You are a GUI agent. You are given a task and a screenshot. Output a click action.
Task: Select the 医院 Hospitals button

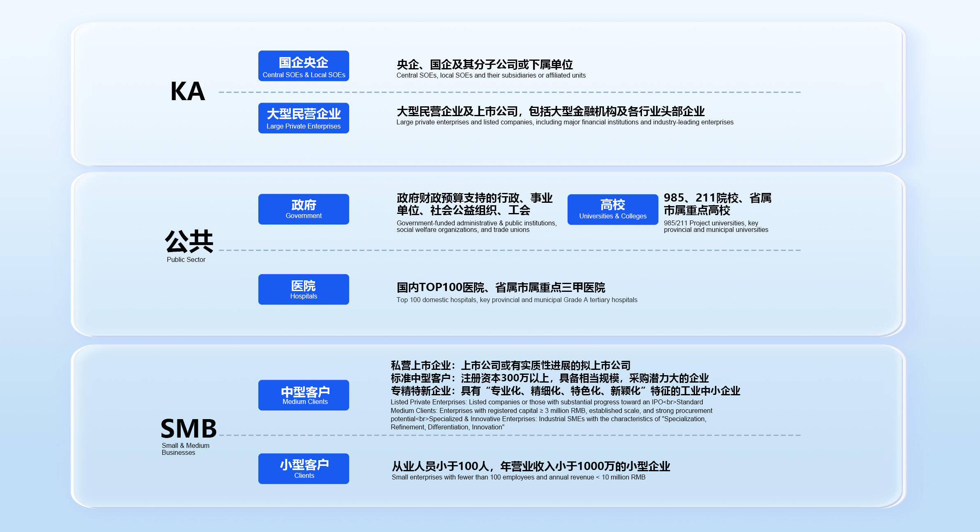pyautogui.click(x=304, y=289)
